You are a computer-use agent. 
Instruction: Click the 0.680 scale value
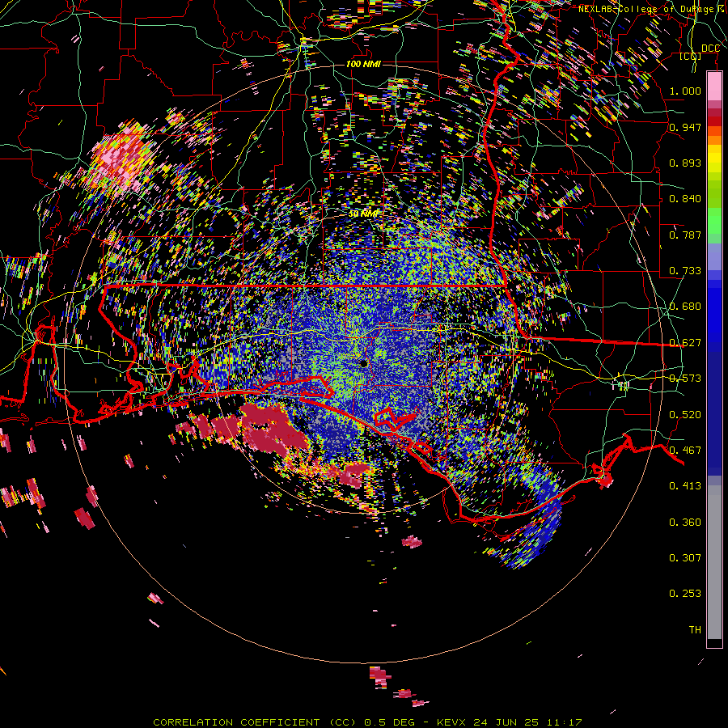(685, 307)
